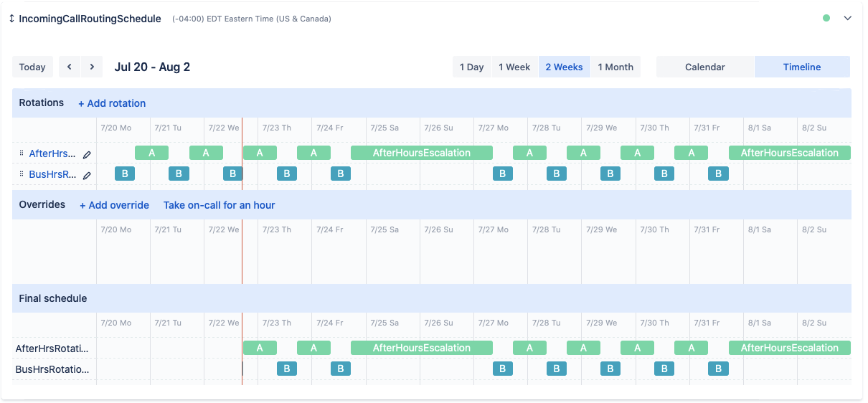Go to the previous date range
The width and height of the screenshot is (868, 403).
tap(70, 67)
